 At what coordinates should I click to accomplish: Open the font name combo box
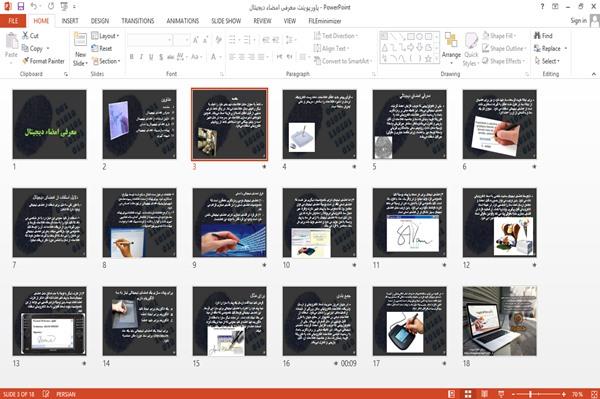click(150, 40)
